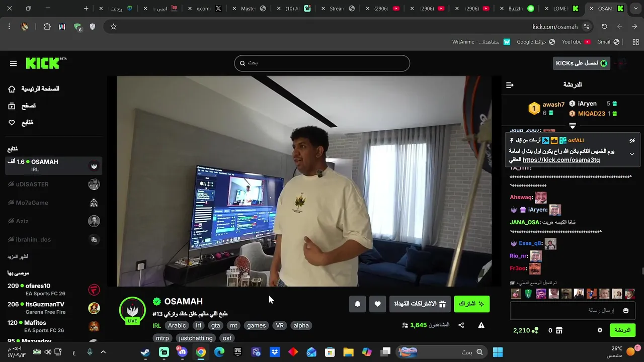Click the Windows taskbar search box
The image size is (644, 362).
[x=442, y=352]
